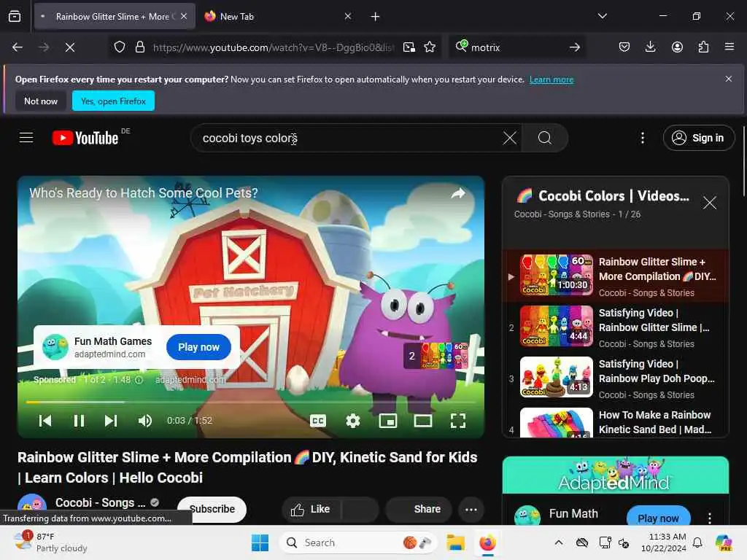Open the Firefox account icon
The image size is (747, 560).
tap(677, 47)
